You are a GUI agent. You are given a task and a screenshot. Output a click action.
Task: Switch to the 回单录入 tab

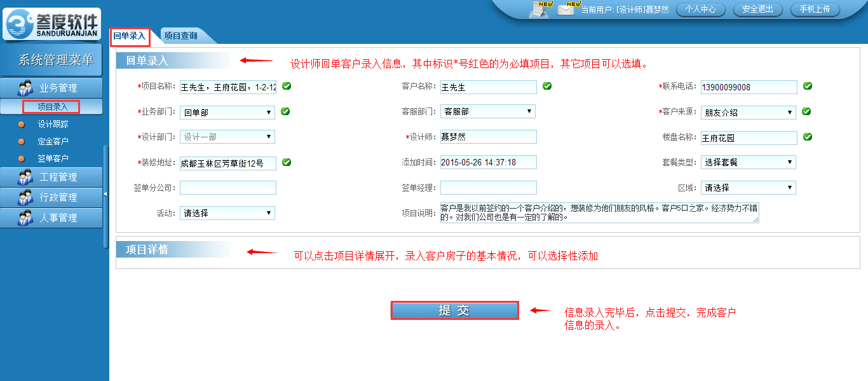coord(130,36)
